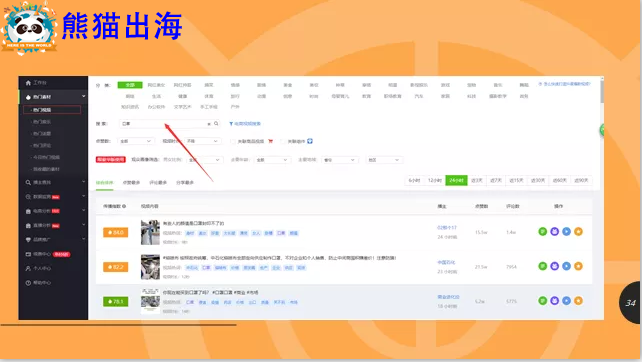
Task: Click the purple action icon in the 82.2 row
Action: tap(554, 266)
